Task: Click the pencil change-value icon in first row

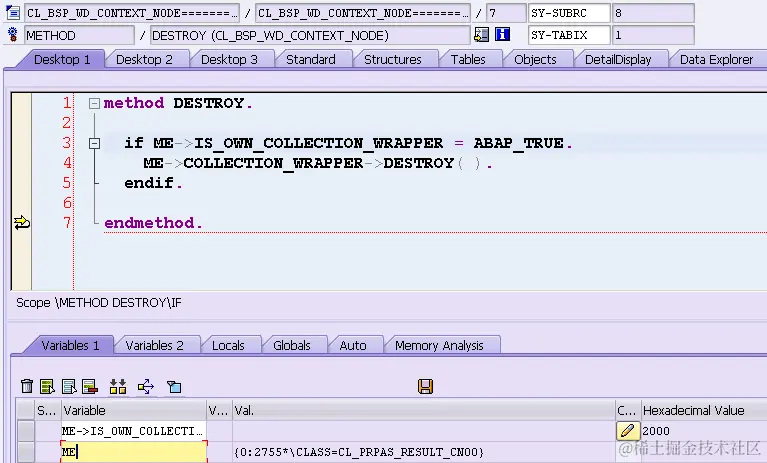Action: click(628, 431)
